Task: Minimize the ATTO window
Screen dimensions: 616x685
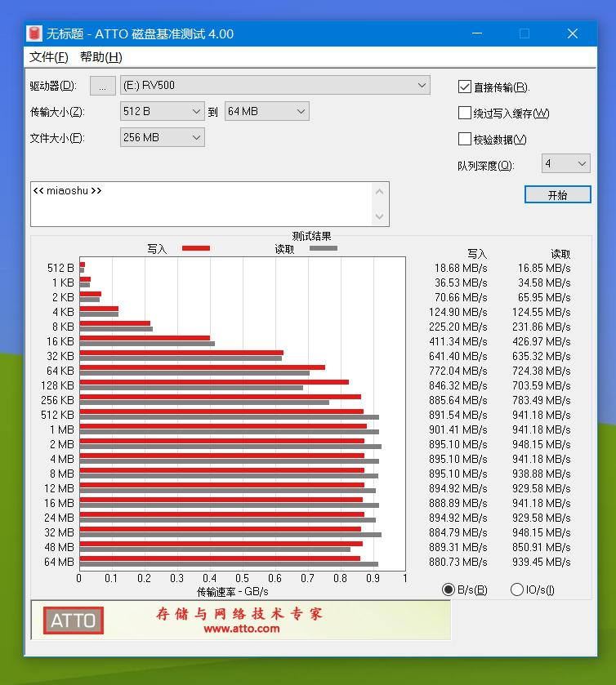Action: 477,33
